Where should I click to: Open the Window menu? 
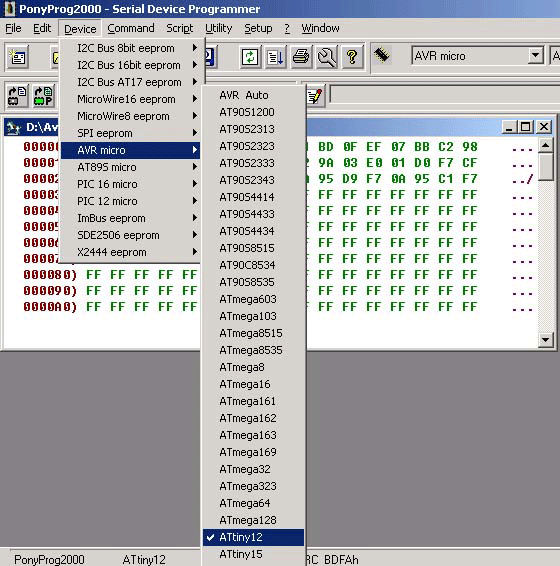(320, 28)
